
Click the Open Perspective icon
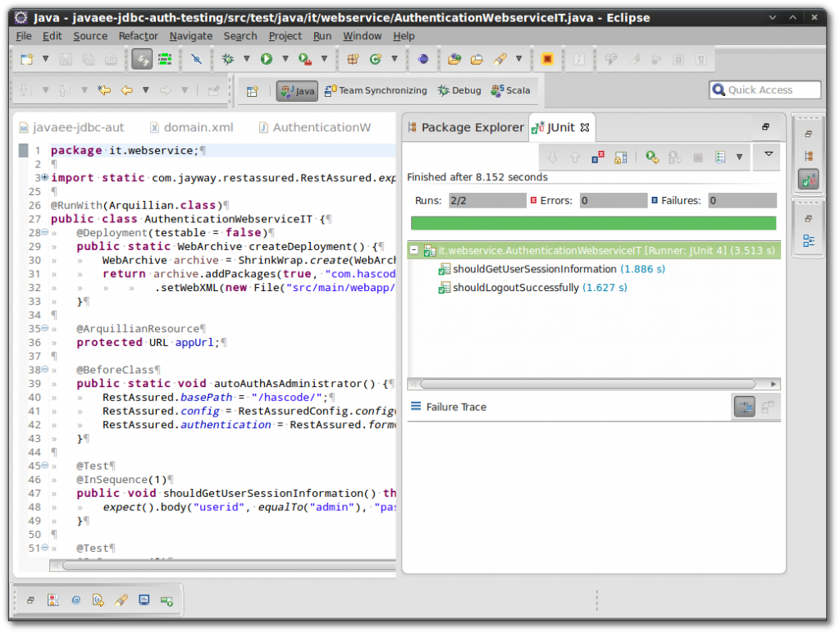[x=253, y=91]
